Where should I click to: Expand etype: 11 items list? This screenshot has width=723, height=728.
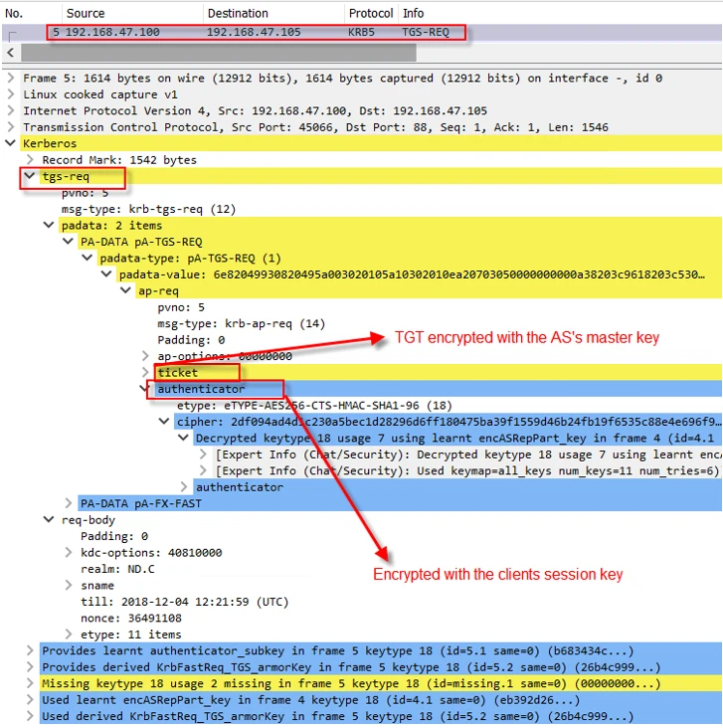pos(68,635)
